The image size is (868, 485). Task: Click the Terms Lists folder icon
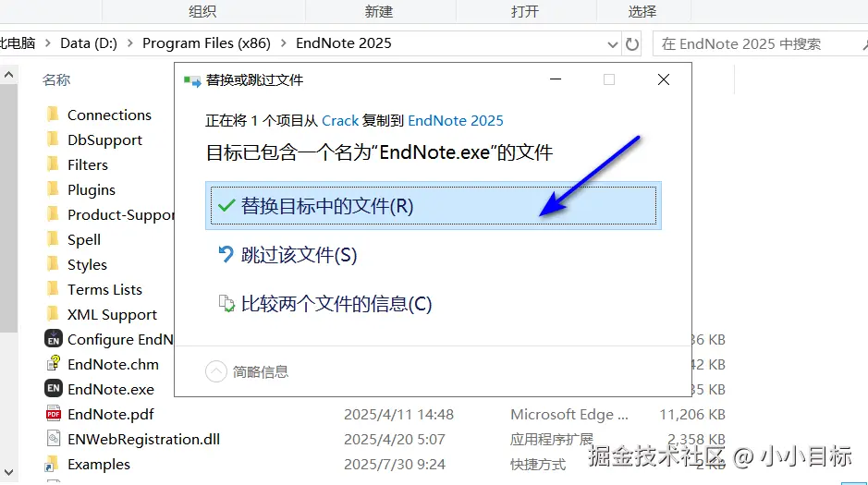(53, 288)
